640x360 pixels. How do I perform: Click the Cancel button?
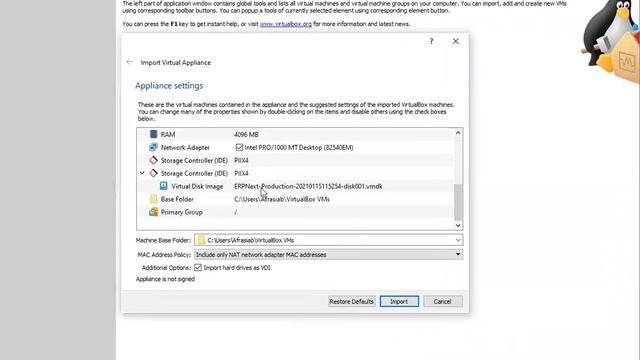pos(442,302)
